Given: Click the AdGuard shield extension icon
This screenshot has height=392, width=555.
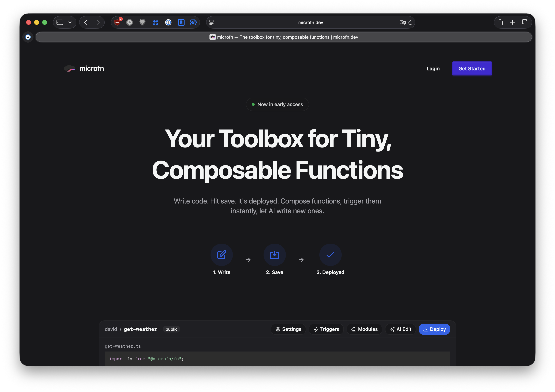Looking at the screenshot, I should [x=117, y=22].
